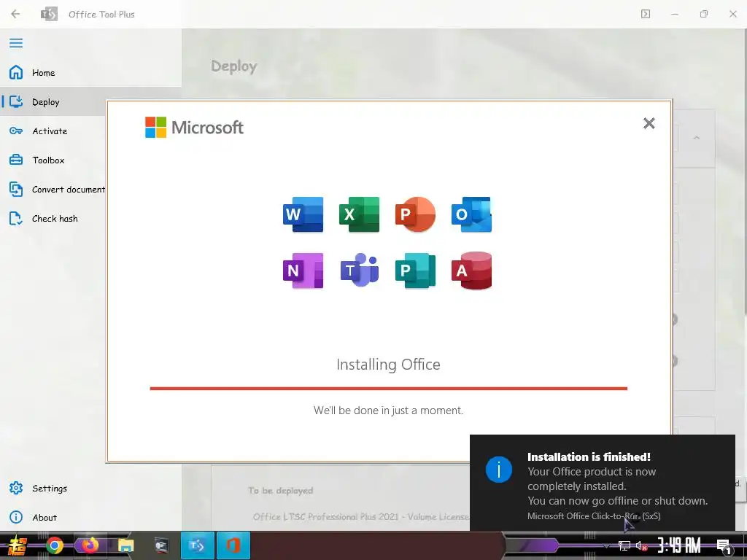Click the Toolbox briefcase icon
Image resolution: width=747 pixels, height=560 pixels.
(16, 160)
